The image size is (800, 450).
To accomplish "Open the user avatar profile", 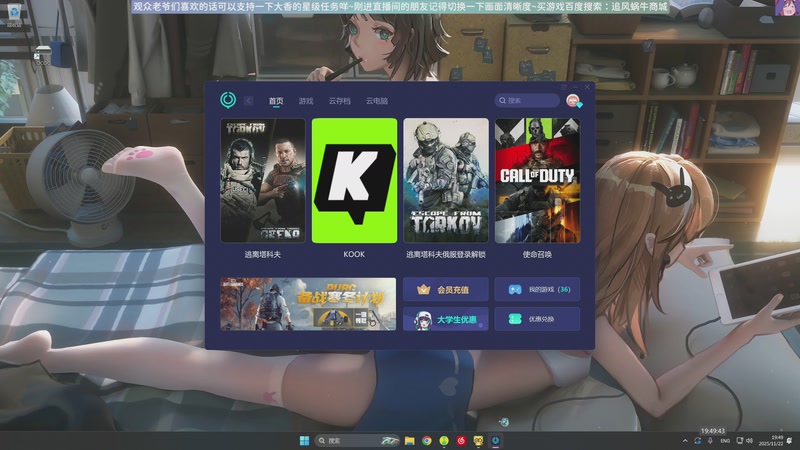I will coord(573,101).
